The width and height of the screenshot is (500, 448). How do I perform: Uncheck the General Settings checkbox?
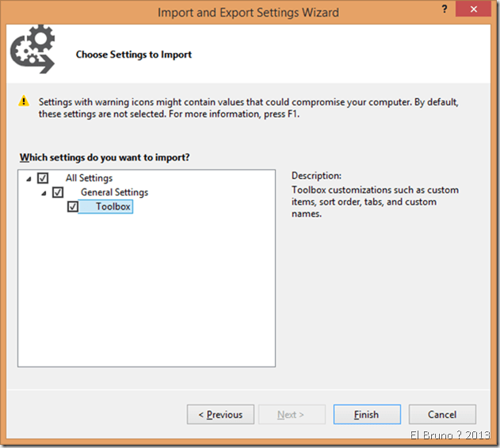pos(58,192)
